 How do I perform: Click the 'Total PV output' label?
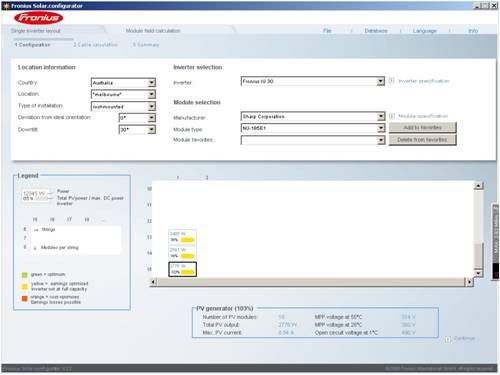point(221,325)
